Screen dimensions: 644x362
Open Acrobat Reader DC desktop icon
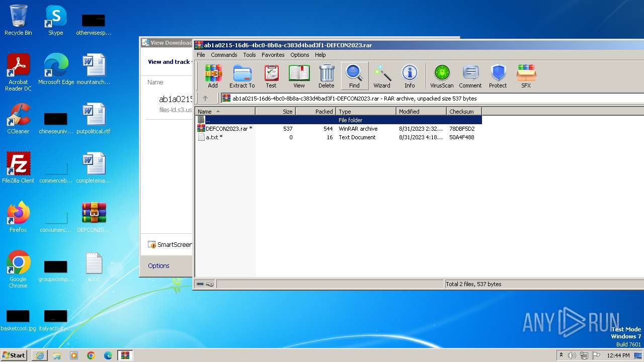(x=18, y=72)
